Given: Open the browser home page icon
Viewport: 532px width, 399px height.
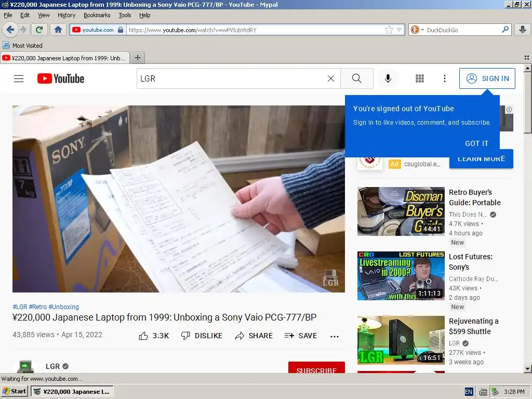Looking at the screenshot, I should 58,30.
